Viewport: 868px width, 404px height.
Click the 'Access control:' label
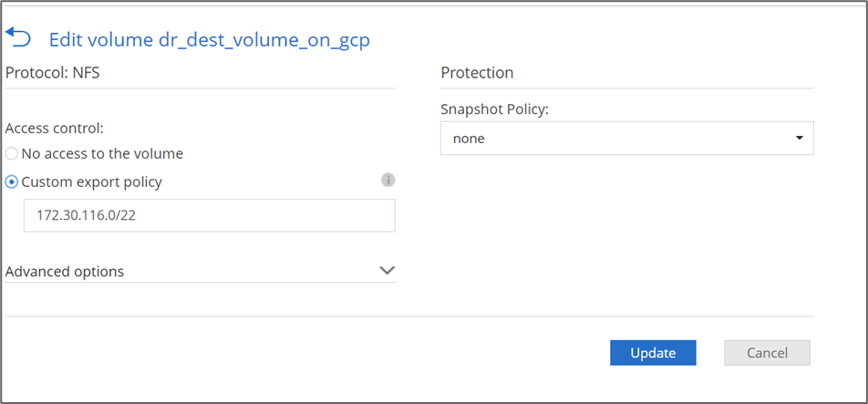tap(54, 129)
